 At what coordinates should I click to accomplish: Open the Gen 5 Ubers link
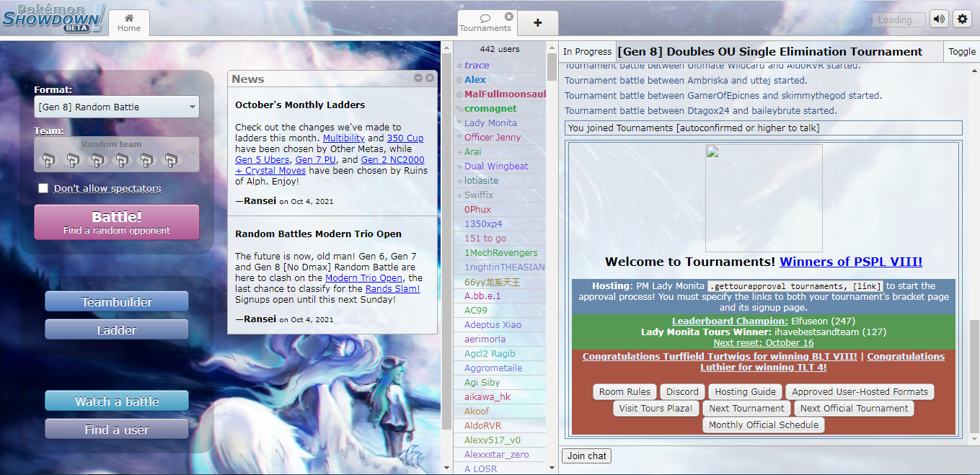coord(263,159)
